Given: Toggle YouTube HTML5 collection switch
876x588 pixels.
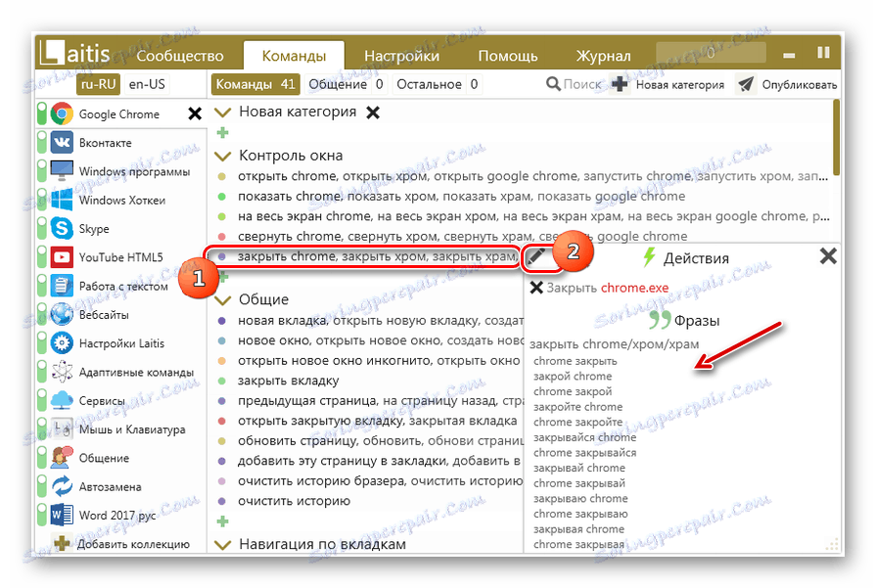Looking at the screenshot, I should [x=42, y=257].
